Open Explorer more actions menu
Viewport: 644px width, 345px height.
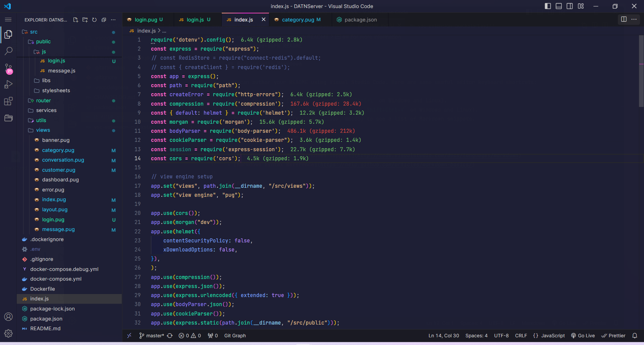point(113,20)
